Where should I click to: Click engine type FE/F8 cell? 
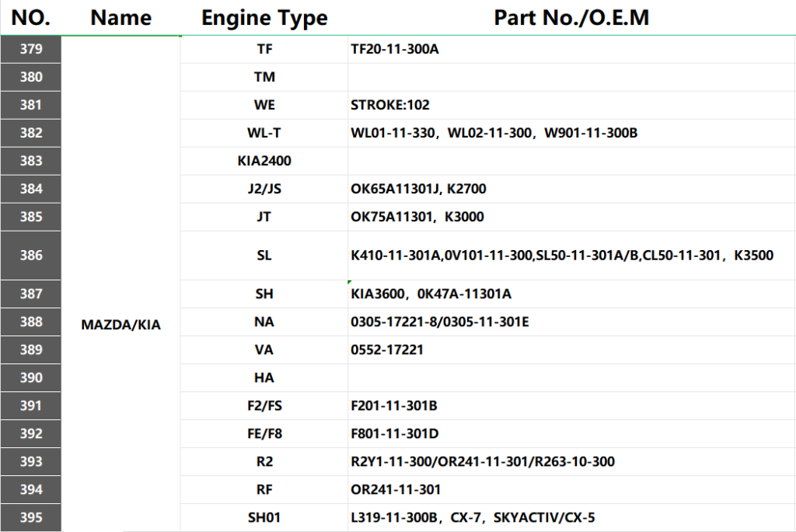pyautogui.click(x=264, y=433)
